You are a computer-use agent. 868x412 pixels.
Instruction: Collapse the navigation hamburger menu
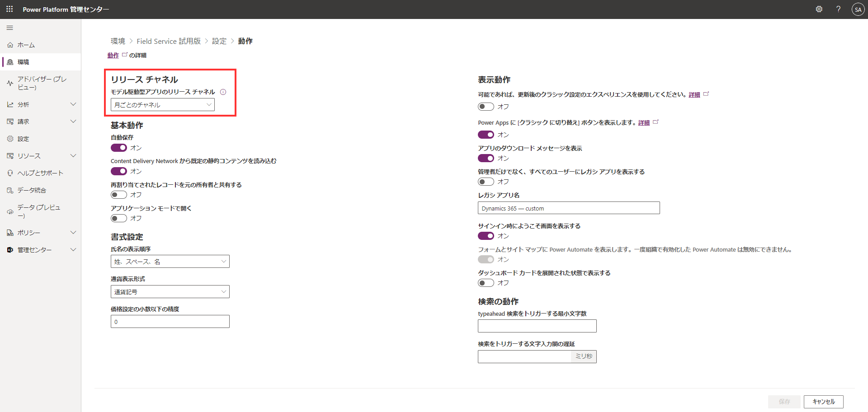10,28
